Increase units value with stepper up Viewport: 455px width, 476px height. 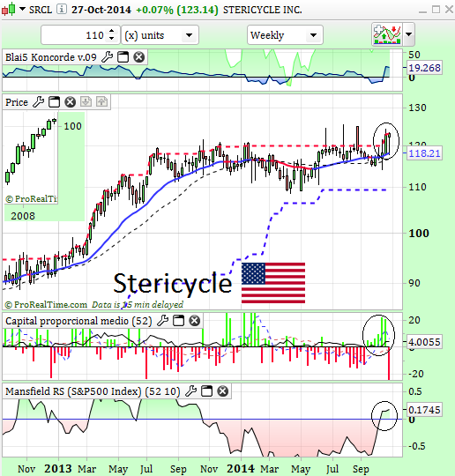[111, 31]
